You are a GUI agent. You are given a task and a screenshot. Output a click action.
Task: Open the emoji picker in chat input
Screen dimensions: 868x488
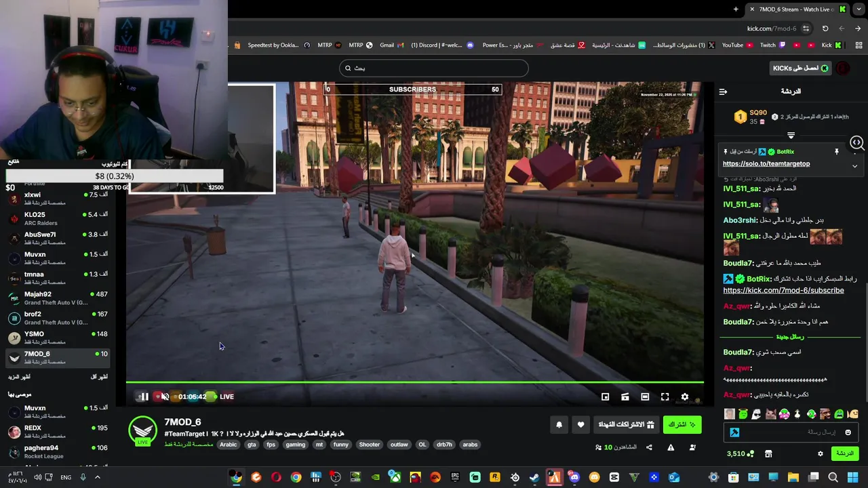coord(848,432)
